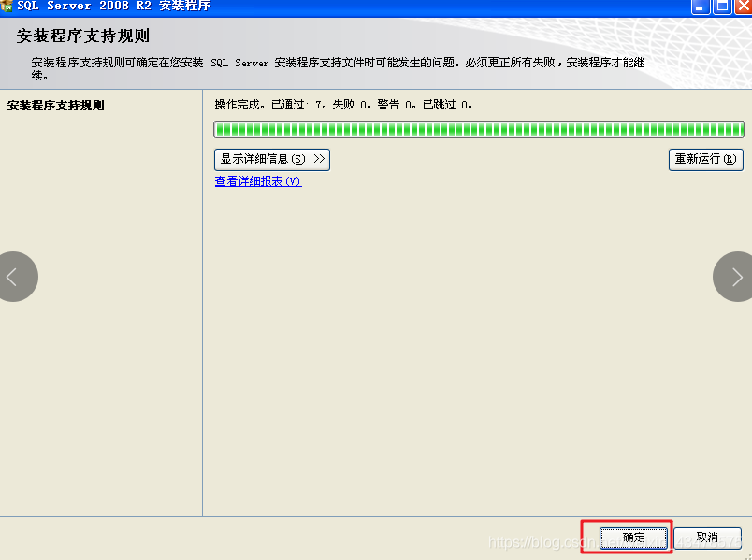This screenshot has height=560, width=752.
Task: Expand 显示详细信息(S) details
Action: (x=272, y=159)
